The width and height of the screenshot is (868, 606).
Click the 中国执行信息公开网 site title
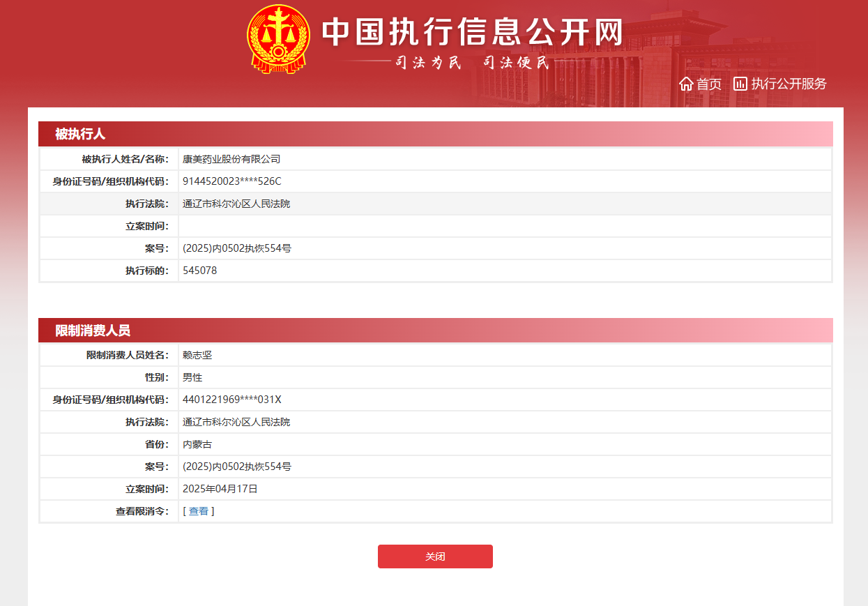472,31
